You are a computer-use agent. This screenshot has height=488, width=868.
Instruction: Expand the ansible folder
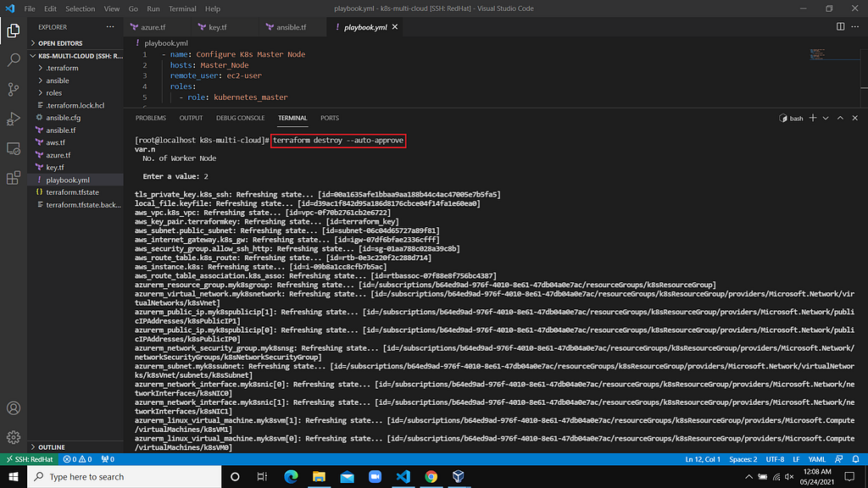(x=75, y=80)
